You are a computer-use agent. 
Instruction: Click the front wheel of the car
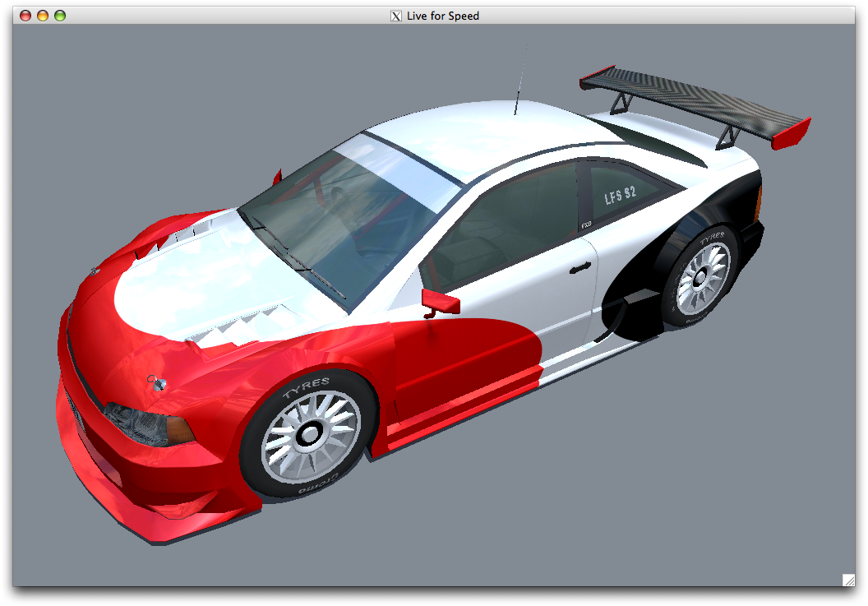pyautogui.click(x=309, y=435)
